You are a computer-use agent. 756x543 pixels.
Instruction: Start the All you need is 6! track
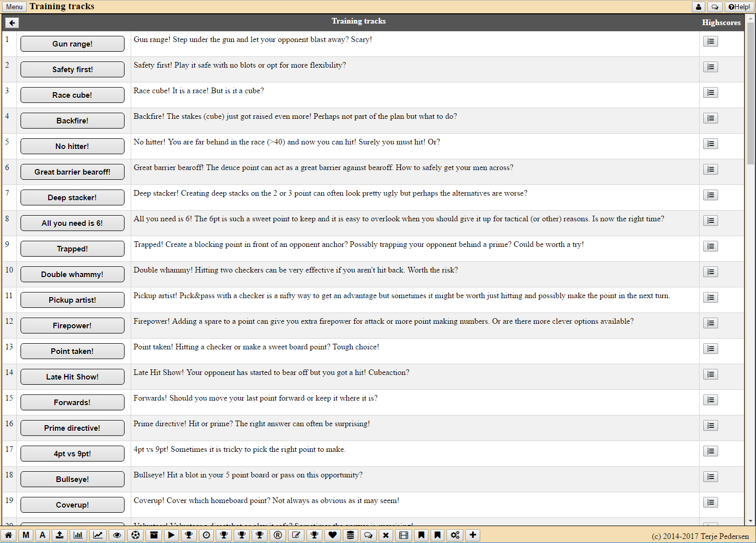click(72, 223)
